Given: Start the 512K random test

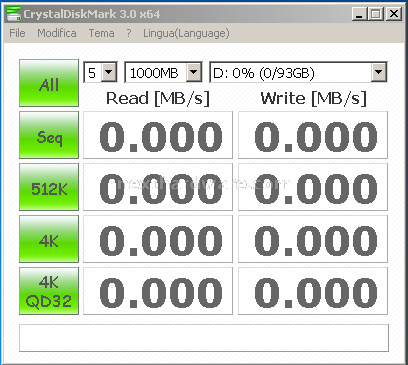Looking at the screenshot, I should click(49, 187).
